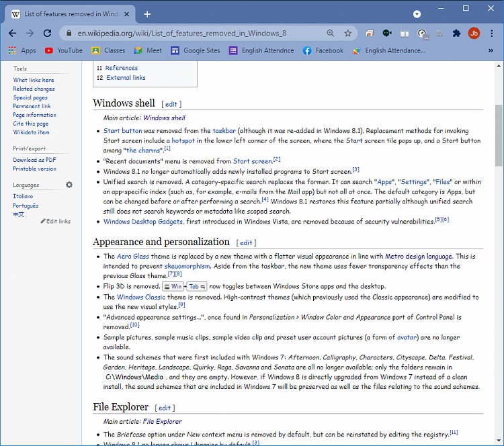Click the scrollbar up arrow

pos(499,66)
